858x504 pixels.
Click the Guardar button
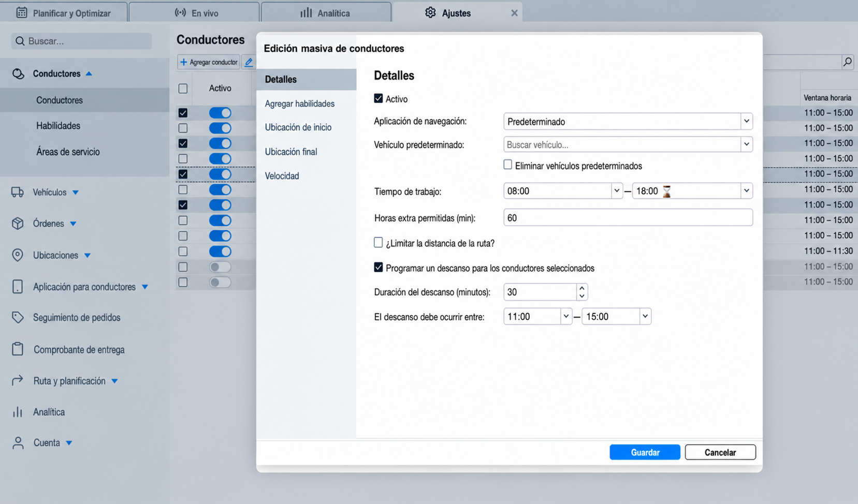pos(645,452)
